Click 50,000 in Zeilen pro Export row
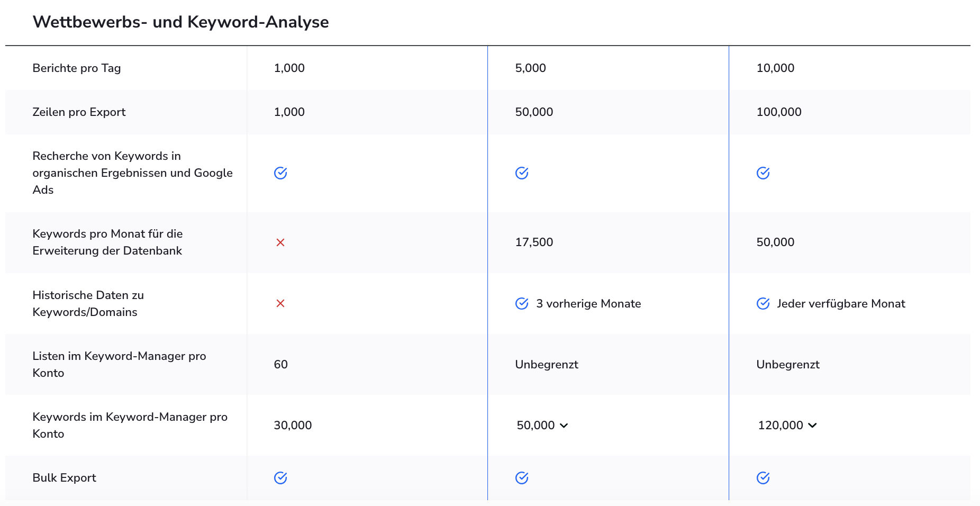980x506 pixels. (x=534, y=112)
